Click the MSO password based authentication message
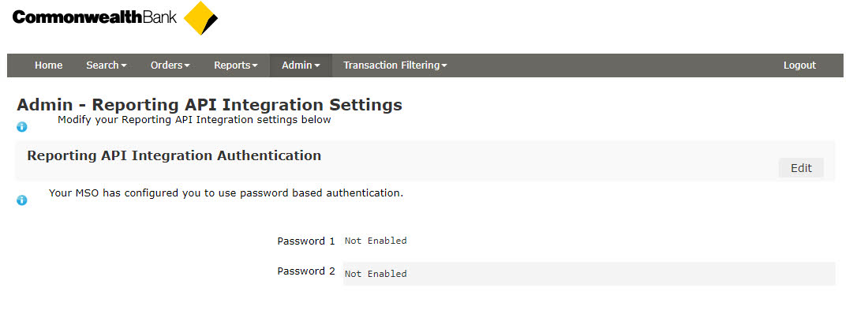This screenshot has width=868, height=329. click(x=226, y=193)
